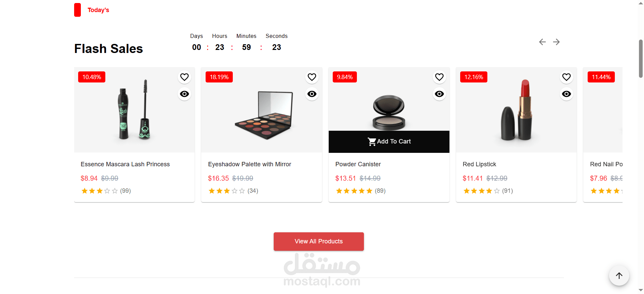
Task: Open Eyeshadow Palette with Mirror title
Action: pyautogui.click(x=250, y=164)
